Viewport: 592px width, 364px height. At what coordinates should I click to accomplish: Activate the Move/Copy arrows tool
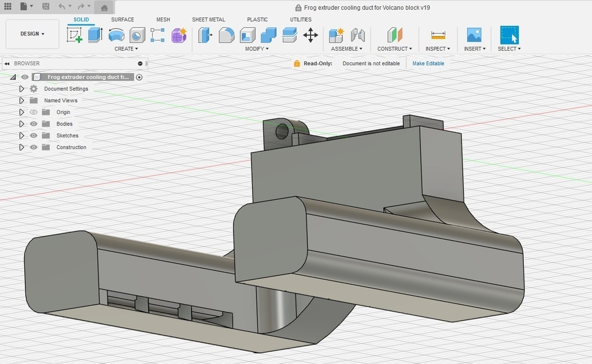pyautogui.click(x=310, y=35)
